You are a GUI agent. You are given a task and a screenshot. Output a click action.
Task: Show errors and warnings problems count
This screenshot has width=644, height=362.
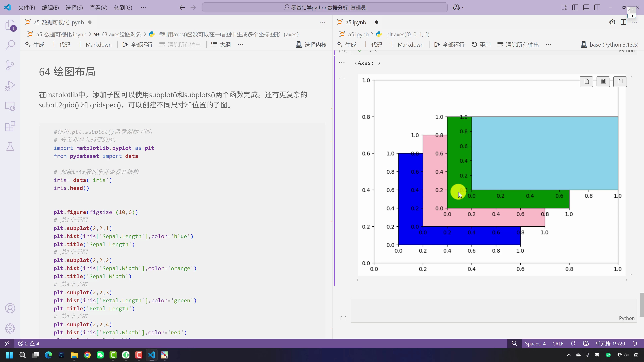tap(29, 344)
